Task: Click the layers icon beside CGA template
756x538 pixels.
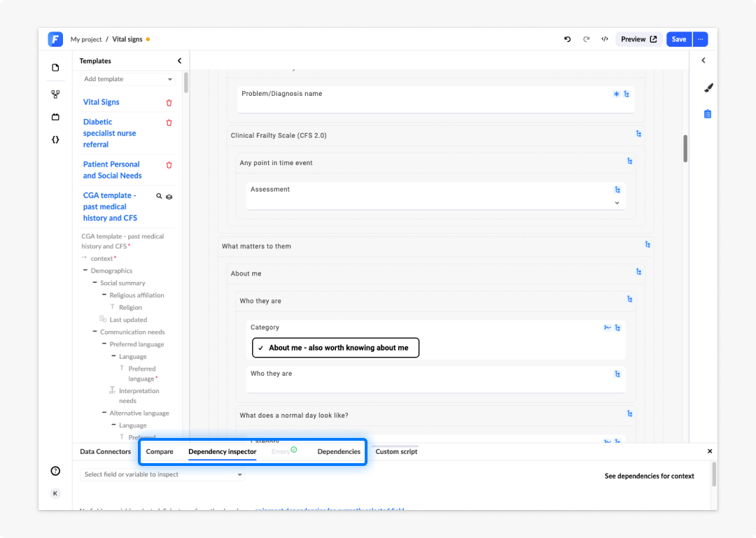Action: [x=169, y=197]
